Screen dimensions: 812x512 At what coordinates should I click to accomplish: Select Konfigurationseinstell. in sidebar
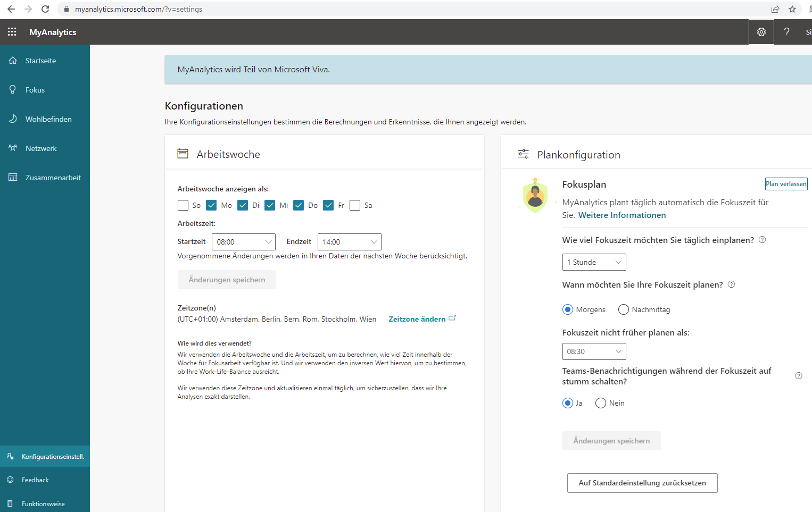tap(45, 456)
